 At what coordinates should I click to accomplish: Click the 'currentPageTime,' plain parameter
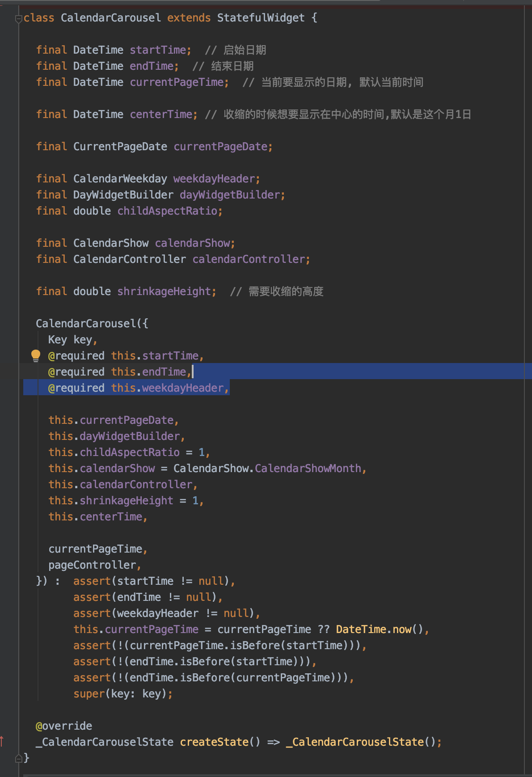(x=98, y=549)
